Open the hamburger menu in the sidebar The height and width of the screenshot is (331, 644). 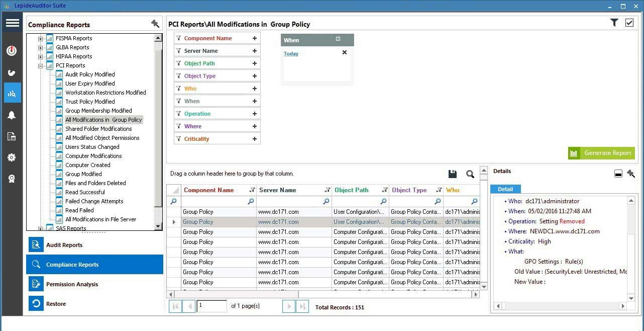(13, 23)
